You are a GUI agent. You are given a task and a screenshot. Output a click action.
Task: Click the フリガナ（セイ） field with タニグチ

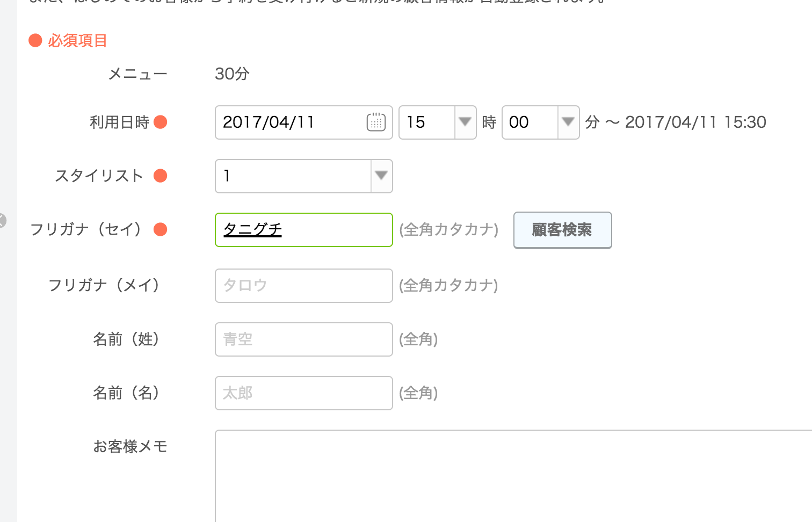pyautogui.click(x=303, y=230)
